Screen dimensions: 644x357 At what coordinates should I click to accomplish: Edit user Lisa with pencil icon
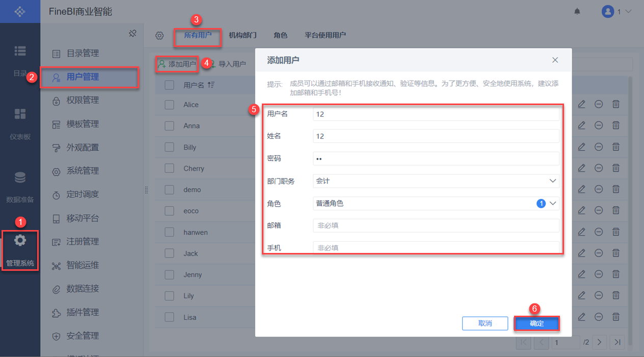[x=582, y=317]
